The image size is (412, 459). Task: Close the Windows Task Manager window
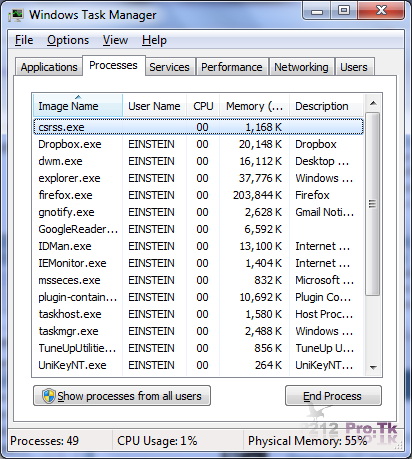pos(381,11)
